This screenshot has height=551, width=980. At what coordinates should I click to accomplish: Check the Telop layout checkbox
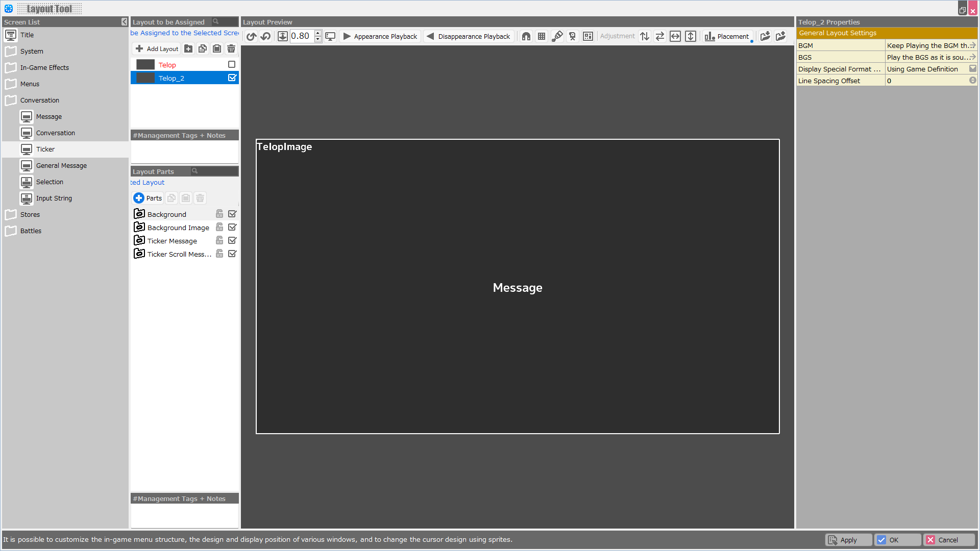pos(232,64)
